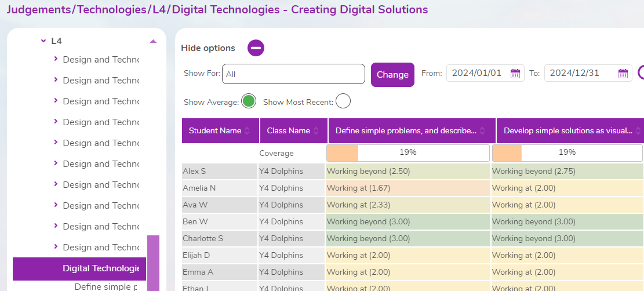
Task: Sort the Develop simple solutions column
Action: [x=638, y=131]
